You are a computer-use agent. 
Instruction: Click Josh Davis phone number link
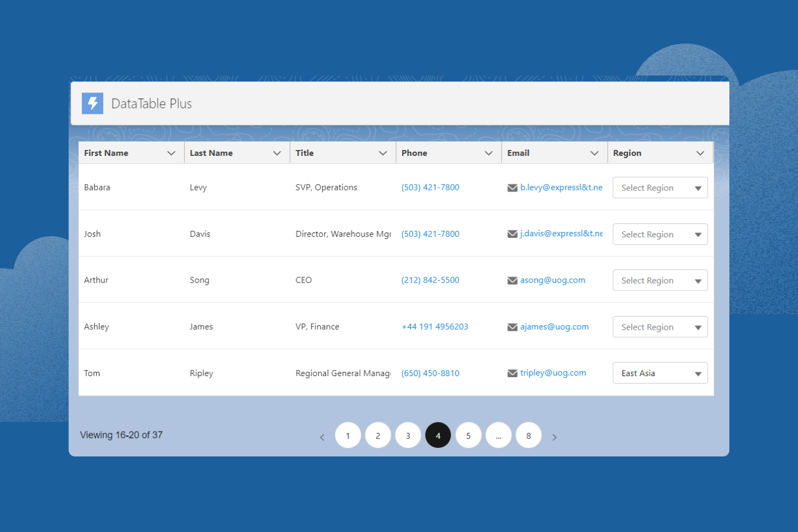pyautogui.click(x=430, y=234)
